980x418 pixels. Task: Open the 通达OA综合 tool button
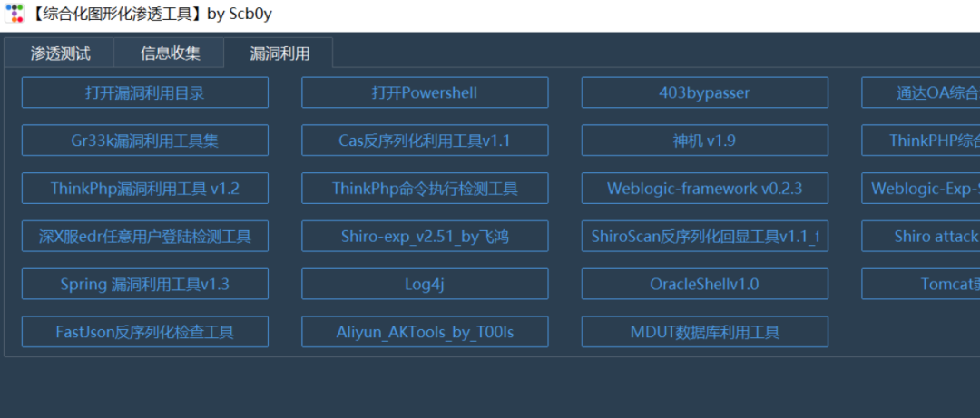tap(921, 93)
